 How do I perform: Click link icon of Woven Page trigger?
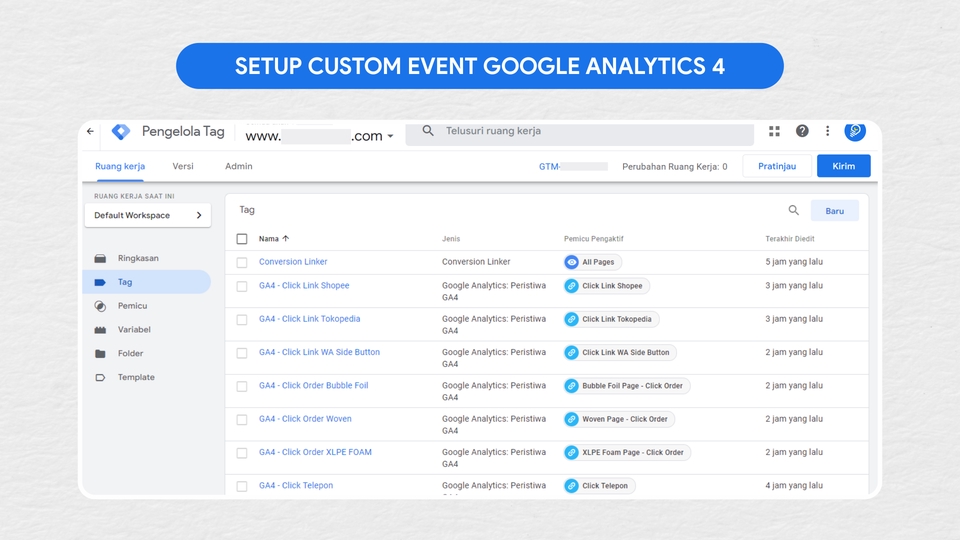tap(571, 419)
